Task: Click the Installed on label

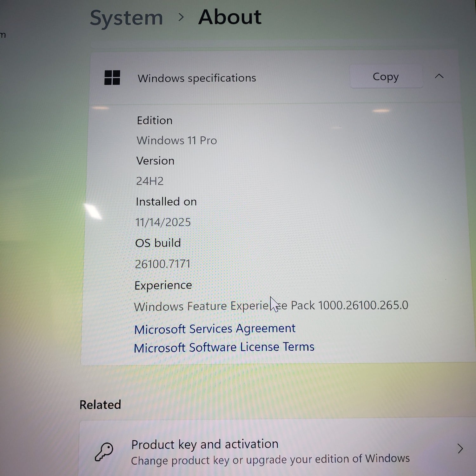Action: pos(166,202)
